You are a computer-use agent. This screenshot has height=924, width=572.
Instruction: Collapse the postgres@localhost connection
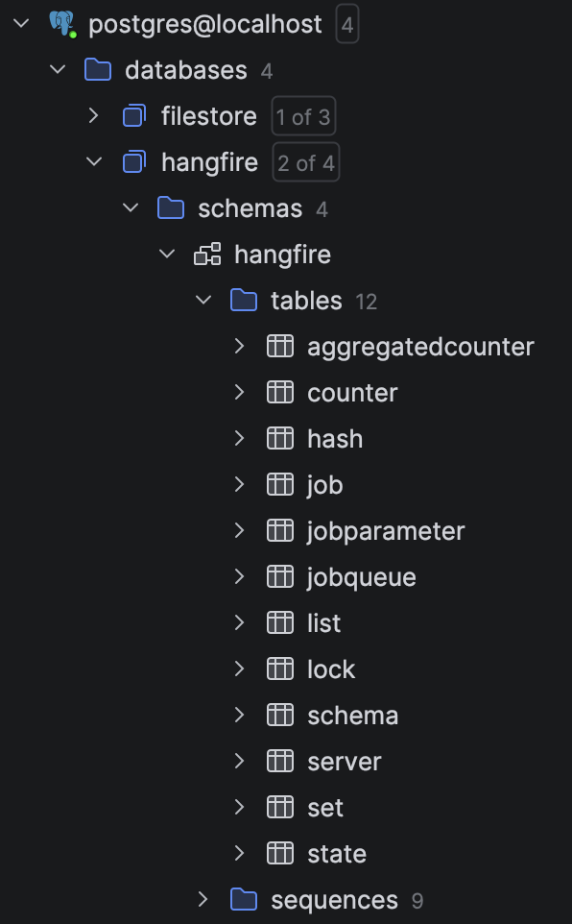[20, 22]
